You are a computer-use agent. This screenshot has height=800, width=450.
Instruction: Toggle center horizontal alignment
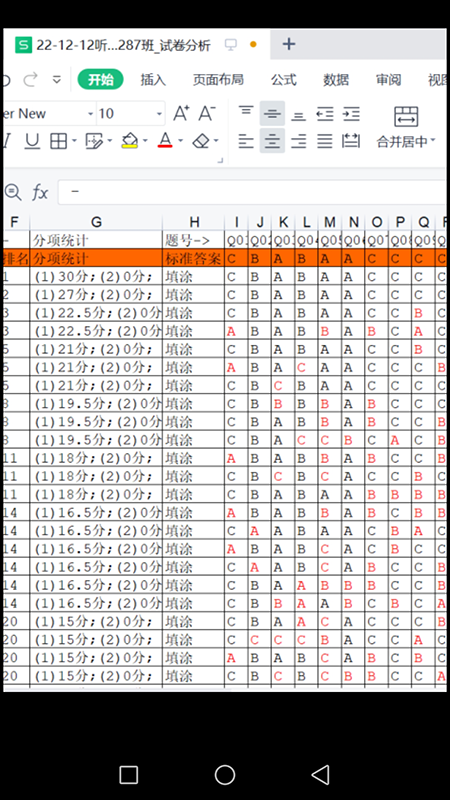(272, 141)
